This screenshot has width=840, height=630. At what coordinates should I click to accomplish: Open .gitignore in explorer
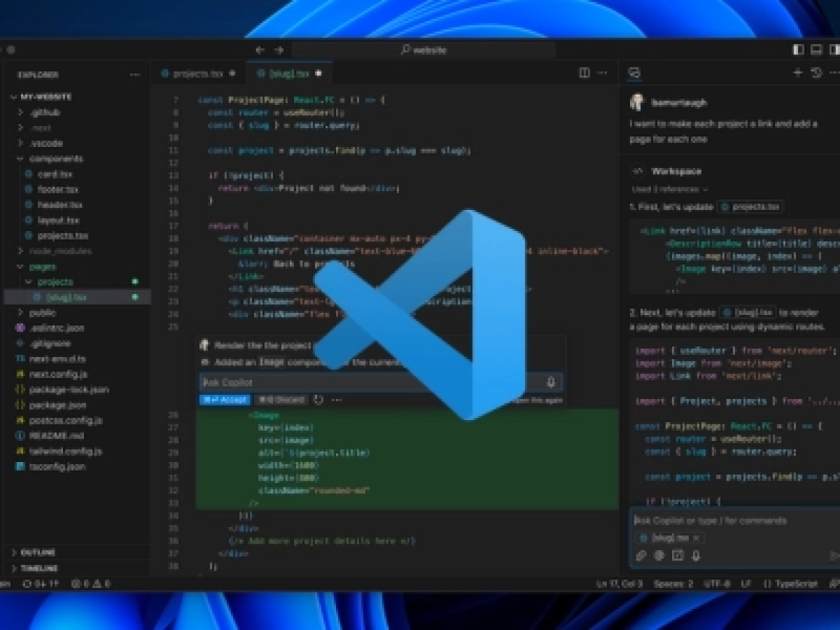click(77, 343)
